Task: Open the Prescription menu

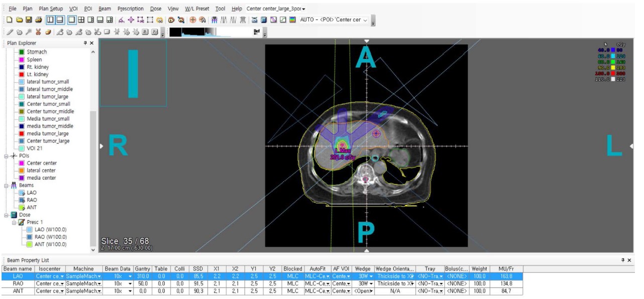Action: pyautogui.click(x=130, y=9)
